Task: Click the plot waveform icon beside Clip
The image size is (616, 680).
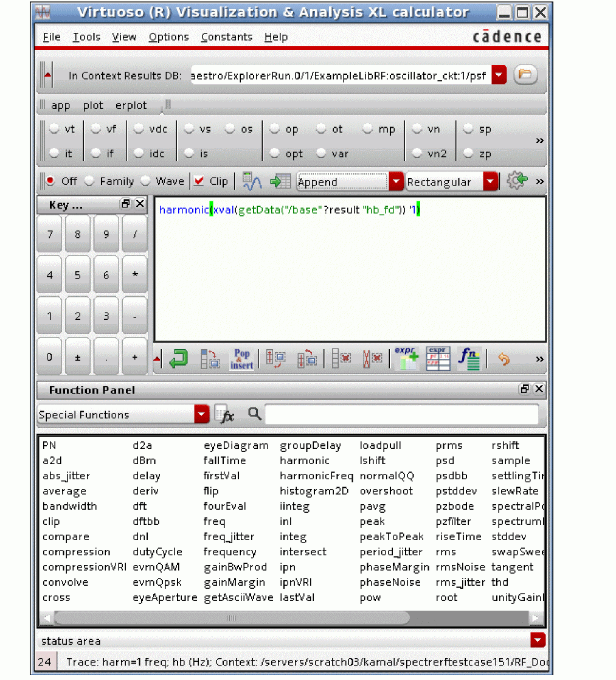Action: pos(252,181)
